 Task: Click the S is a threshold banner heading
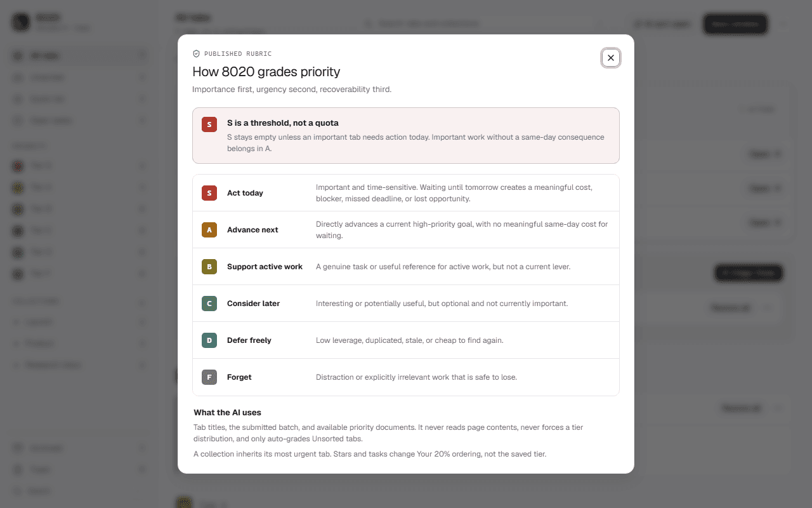click(283, 123)
